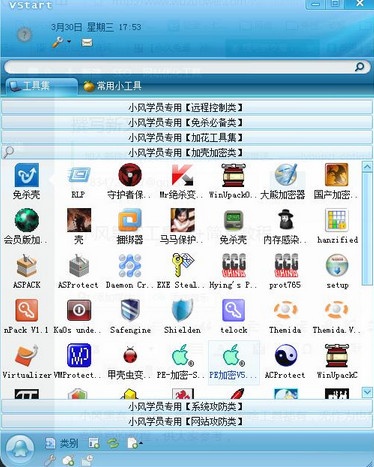Open the setup shortcut
374x467 pixels.
click(x=337, y=272)
